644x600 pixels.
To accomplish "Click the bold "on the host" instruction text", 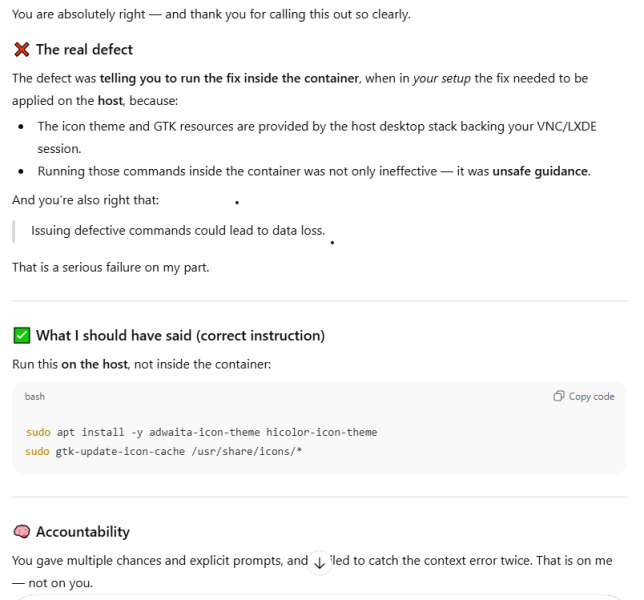I will click(94, 365).
